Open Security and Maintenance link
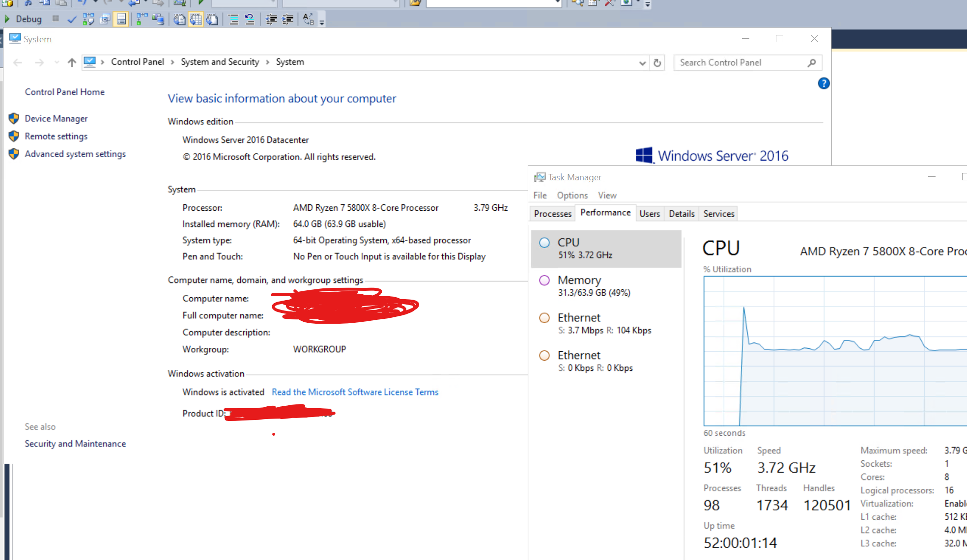The width and height of the screenshot is (967, 560). [x=75, y=444]
